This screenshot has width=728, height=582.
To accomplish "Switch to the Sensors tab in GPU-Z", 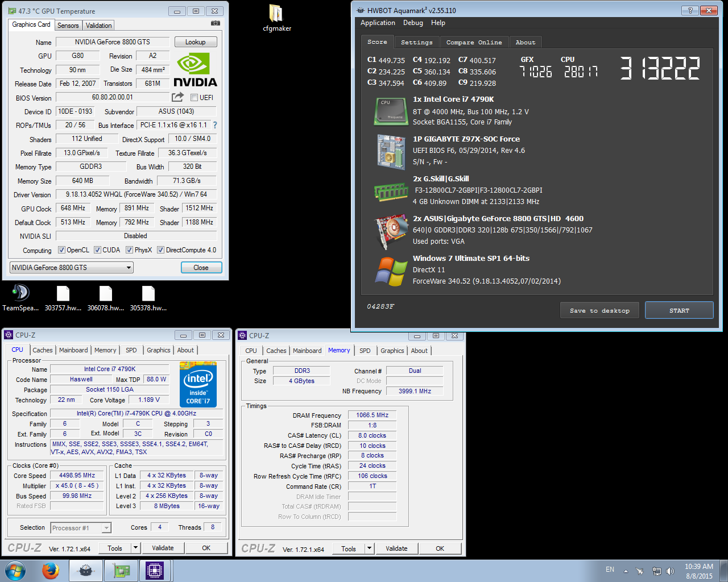I will coord(68,26).
